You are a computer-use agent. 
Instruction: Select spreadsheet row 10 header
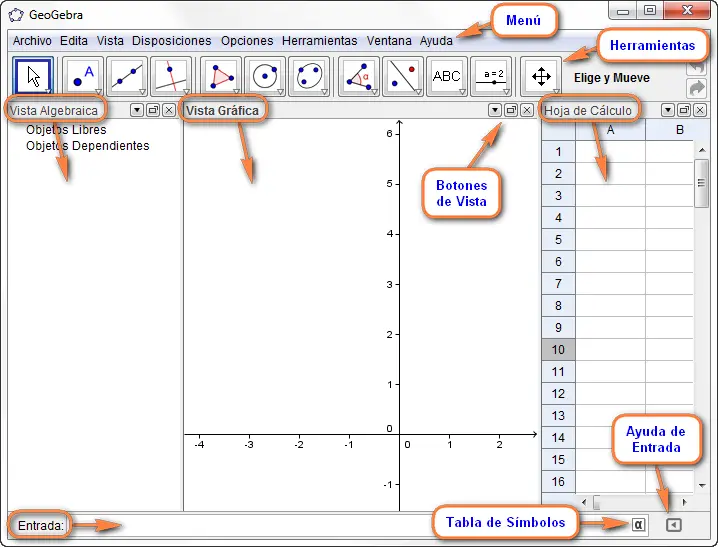point(557,350)
